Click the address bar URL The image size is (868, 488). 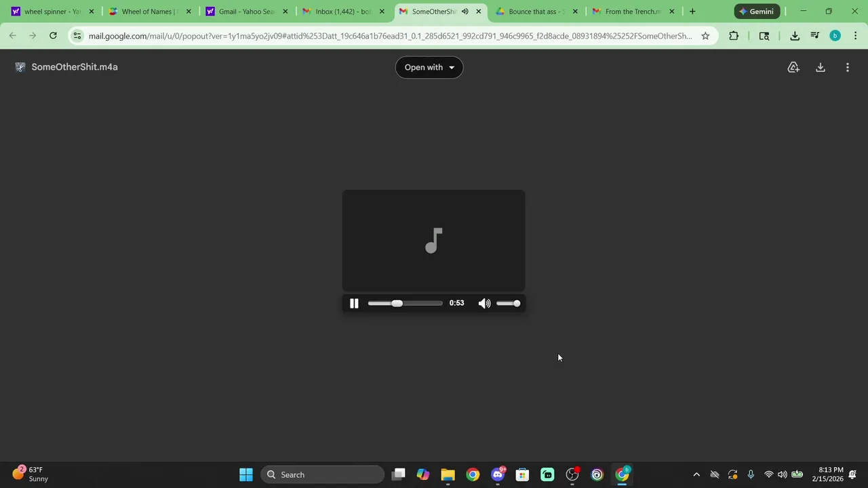coord(390,36)
